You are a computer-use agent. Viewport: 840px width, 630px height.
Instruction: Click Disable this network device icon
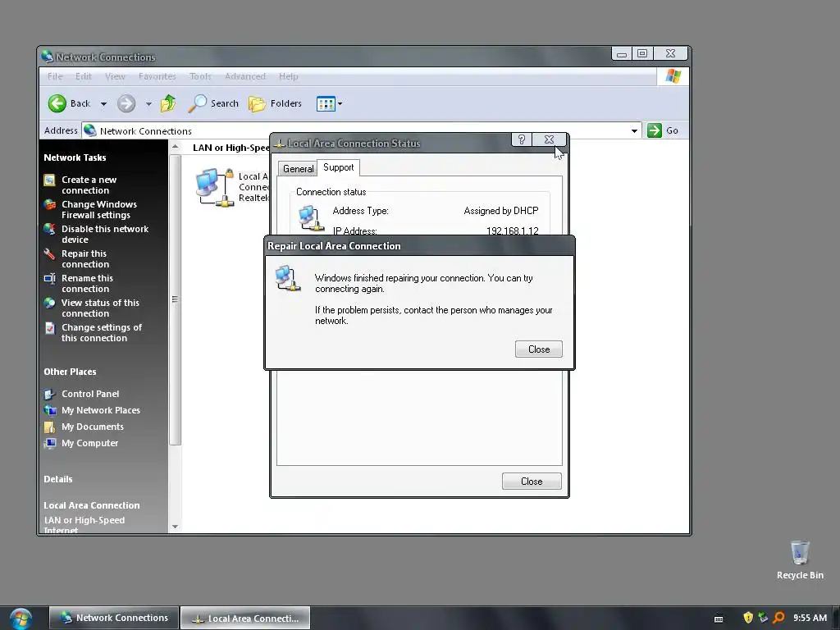(x=50, y=230)
